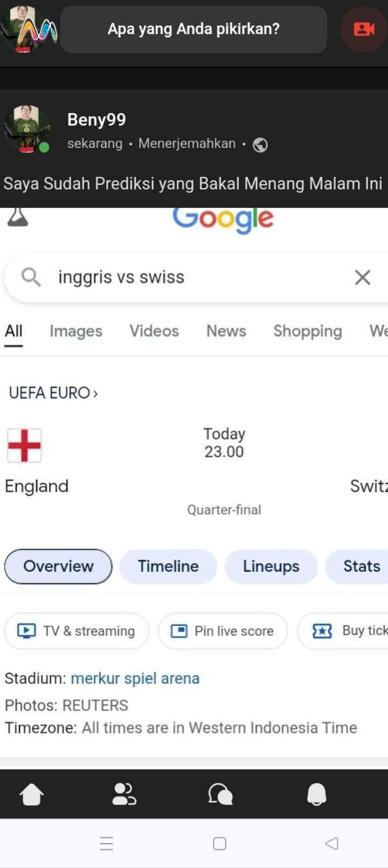
Task: Open the Messenger chat icon
Action: pyautogui.click(x=220, y=794)
